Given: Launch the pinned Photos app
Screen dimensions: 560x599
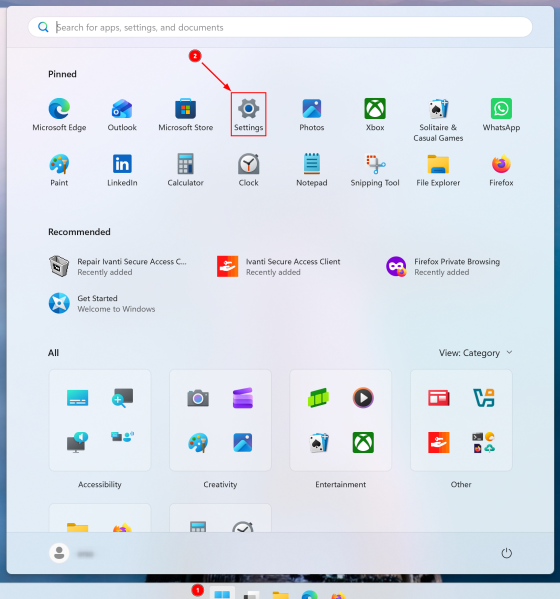Looking at the screenshot, I should tap(312, 115).
